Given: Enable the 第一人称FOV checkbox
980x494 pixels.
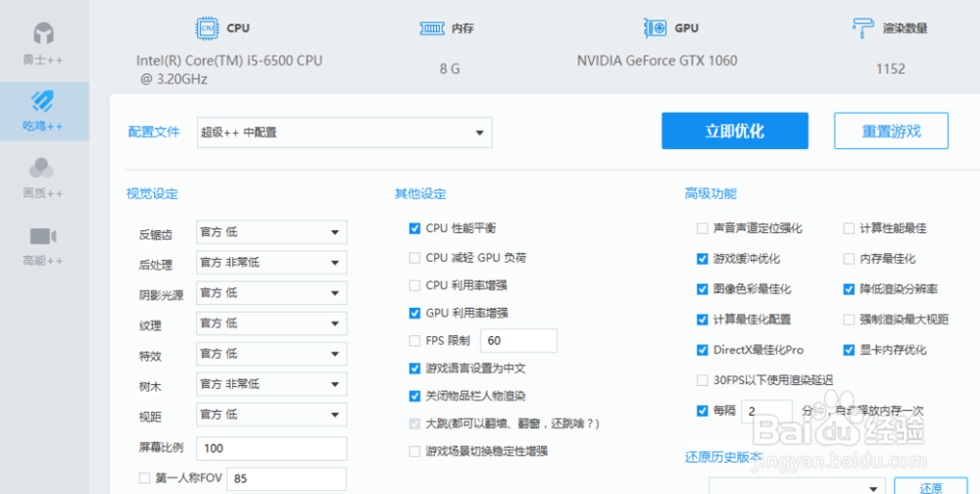Looking at the screenshot, I should (144, 478).
